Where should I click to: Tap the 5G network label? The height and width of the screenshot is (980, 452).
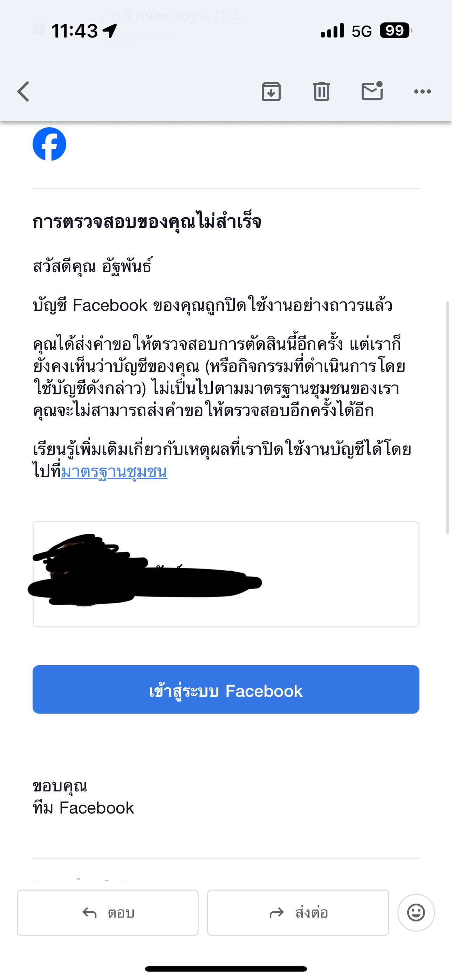[x=362, y=31]
